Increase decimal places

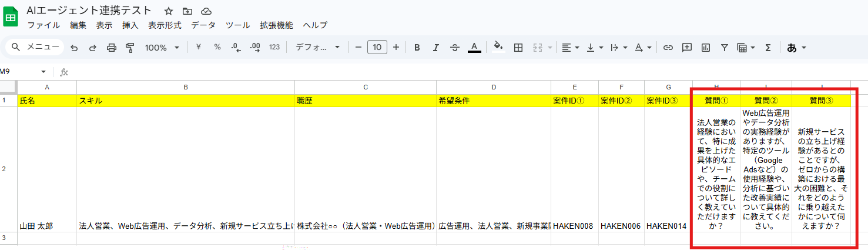tap(255, 47)
